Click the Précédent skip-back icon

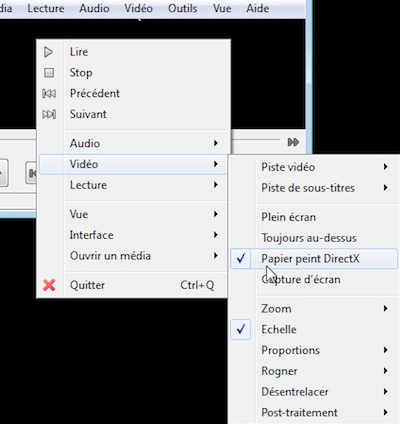(x=49, y=94)
